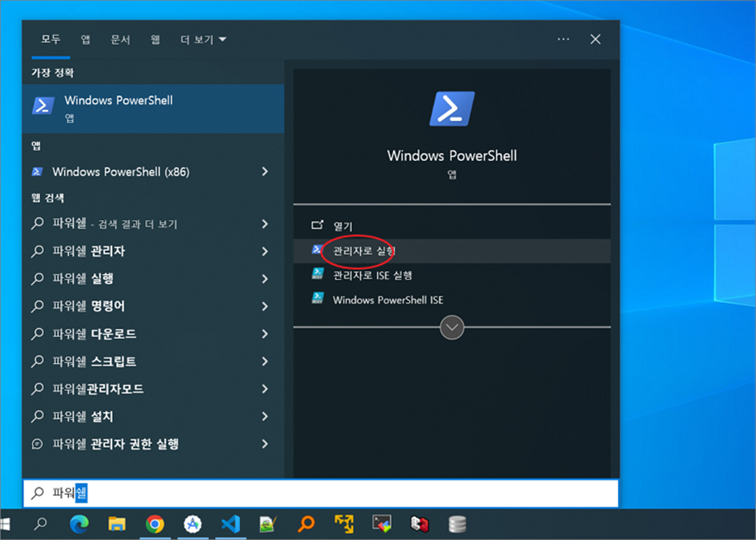Open the image editor app on taskbar
Screen dimensions: 756x540
pyautogui.click(x=268, y=524)
